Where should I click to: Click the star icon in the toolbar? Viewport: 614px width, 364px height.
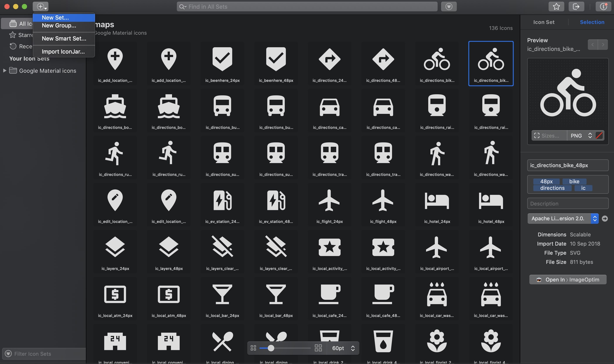coord(556,6)
